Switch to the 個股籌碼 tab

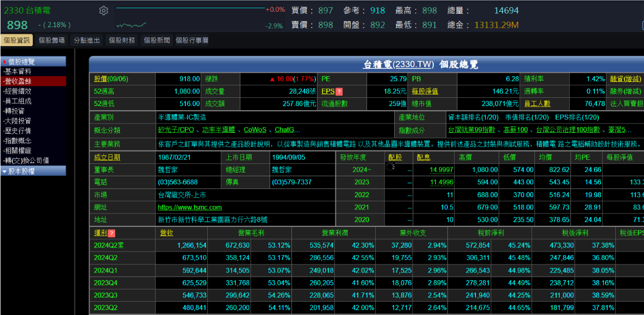click(52, 40)
